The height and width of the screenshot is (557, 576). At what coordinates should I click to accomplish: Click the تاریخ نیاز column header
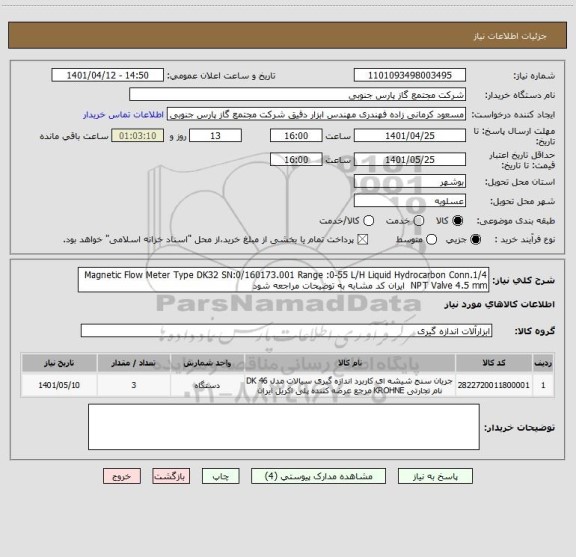click(59, 363)
